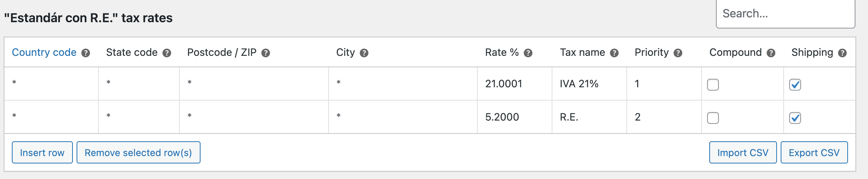Click the Compound help icon

coord(771,53)
